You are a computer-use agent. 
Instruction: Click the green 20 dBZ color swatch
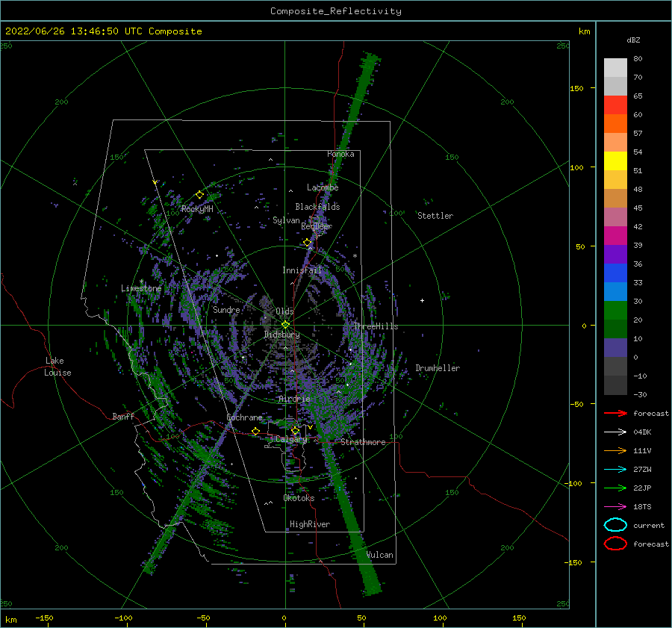(615, 310)
